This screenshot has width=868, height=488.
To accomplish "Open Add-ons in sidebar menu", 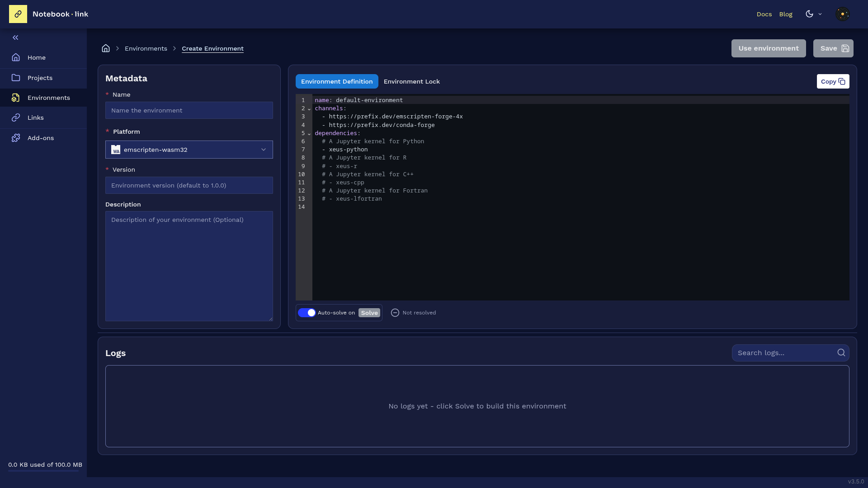I will click(43, 138).
